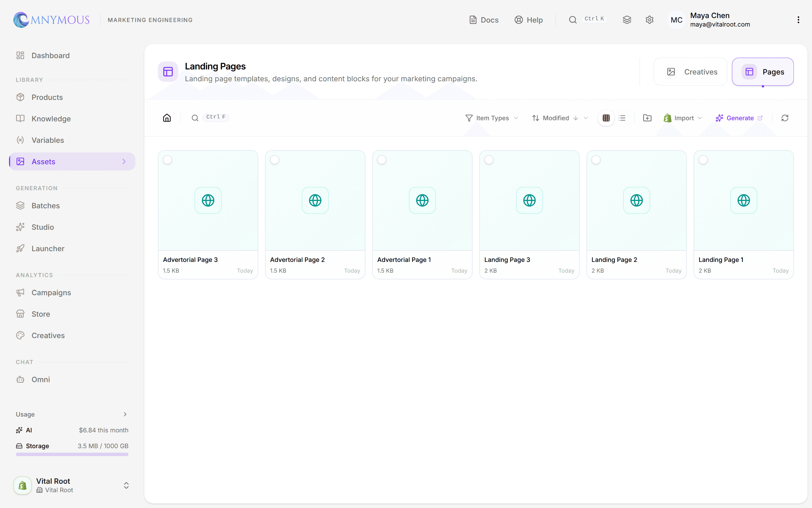Open the Advertorial Page 2 thumbnail

[315, 200]
